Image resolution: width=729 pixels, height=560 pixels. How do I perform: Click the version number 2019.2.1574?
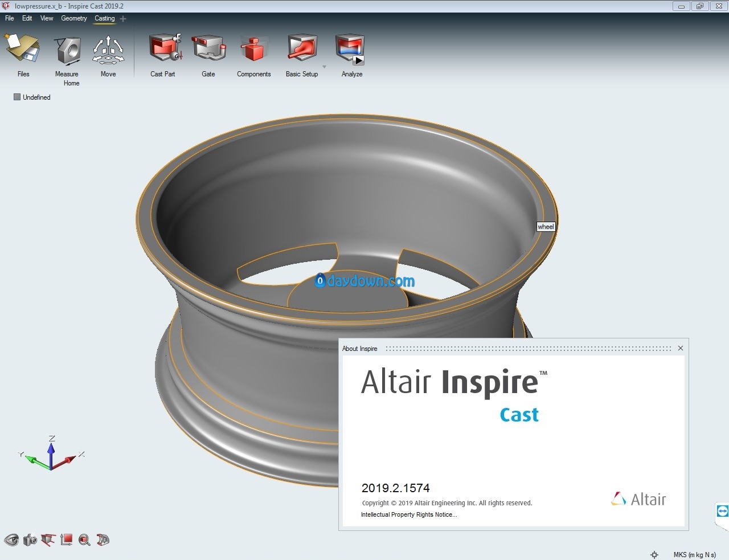tap(395, 488)
